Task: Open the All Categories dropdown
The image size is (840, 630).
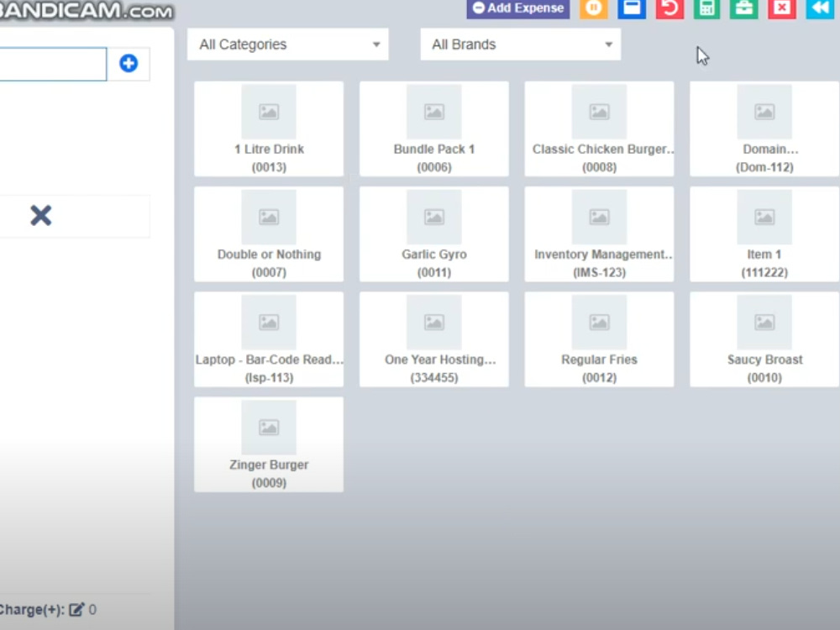Action: (287, 44)
